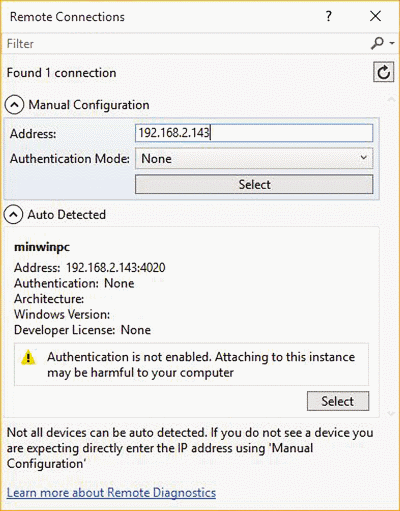The image size is (400, 511).
Task: Click the refresh connections icon
Action: [384, 72]
